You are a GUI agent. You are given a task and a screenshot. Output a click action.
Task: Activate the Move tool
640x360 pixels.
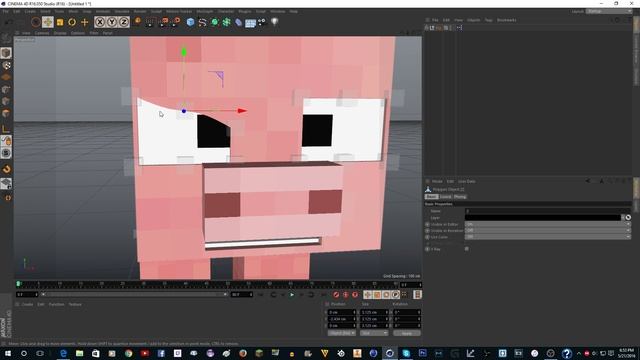[x=48, y=22]
